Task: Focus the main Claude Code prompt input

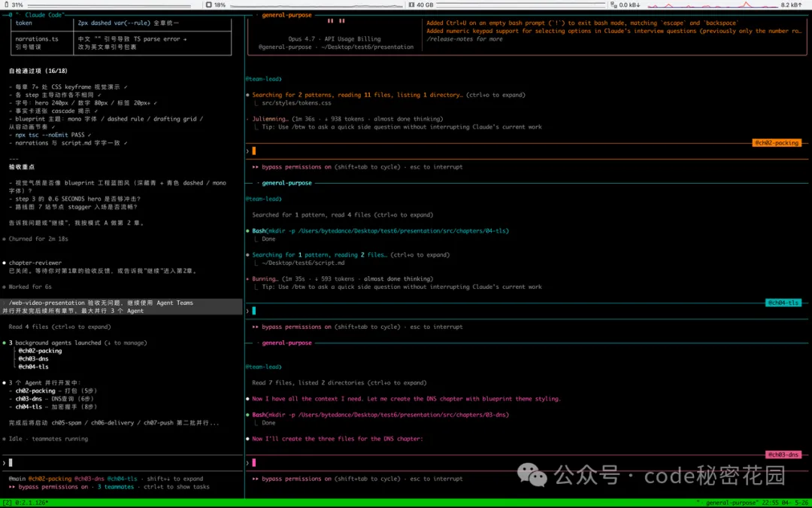Action: click(x=123, y=462)
